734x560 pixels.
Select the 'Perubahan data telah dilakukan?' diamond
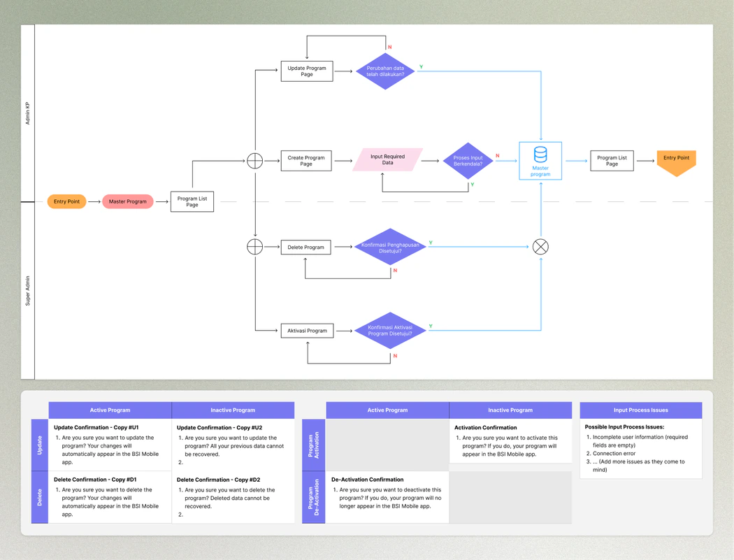point(385,71)
